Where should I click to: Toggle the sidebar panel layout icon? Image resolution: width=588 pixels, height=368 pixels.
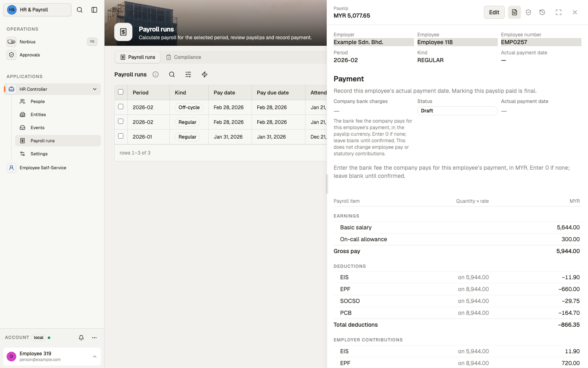tap(94, 10)
